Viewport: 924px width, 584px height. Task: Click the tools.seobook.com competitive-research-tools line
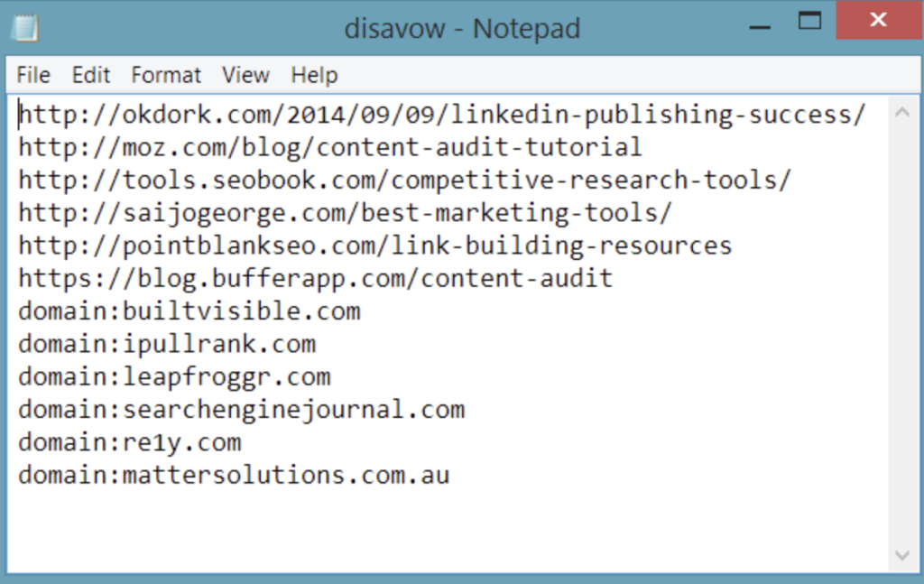(405, 181)
